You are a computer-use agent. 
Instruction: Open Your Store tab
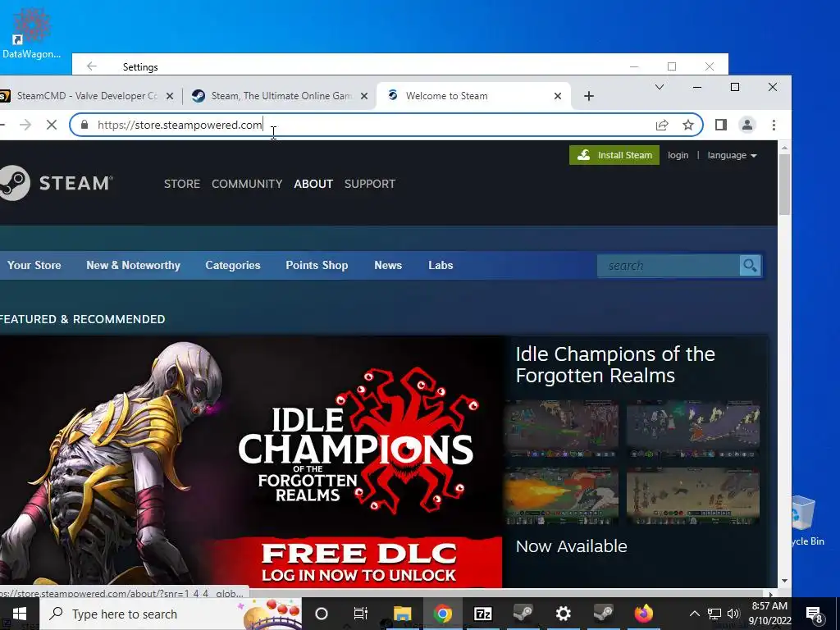34,265
